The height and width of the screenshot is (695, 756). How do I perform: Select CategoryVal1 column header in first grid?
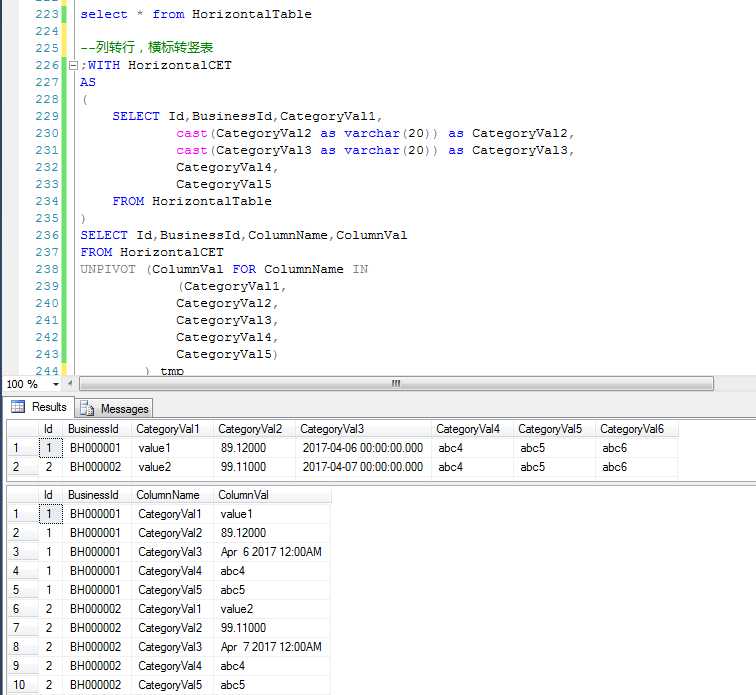pyautogui.click(x=172, y=429)
